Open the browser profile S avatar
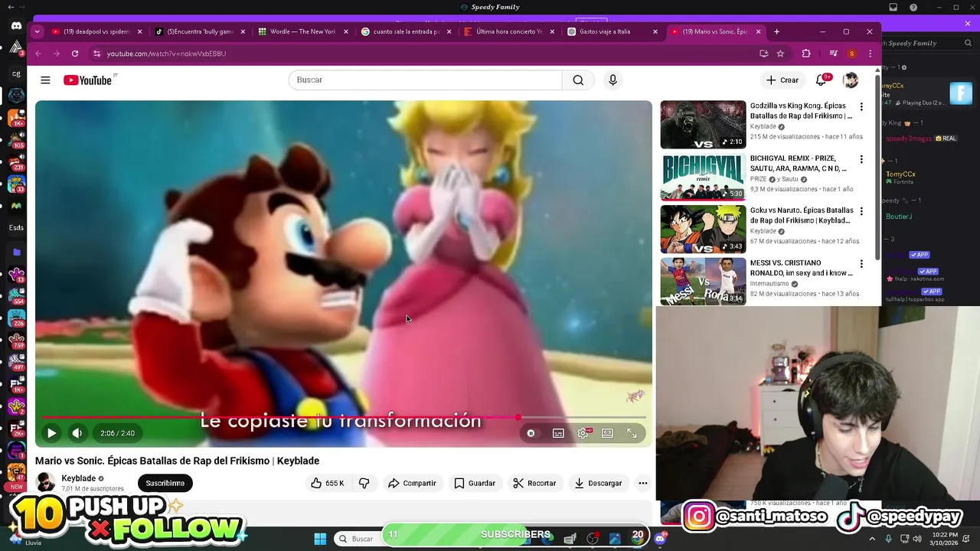 coord(851,54)
